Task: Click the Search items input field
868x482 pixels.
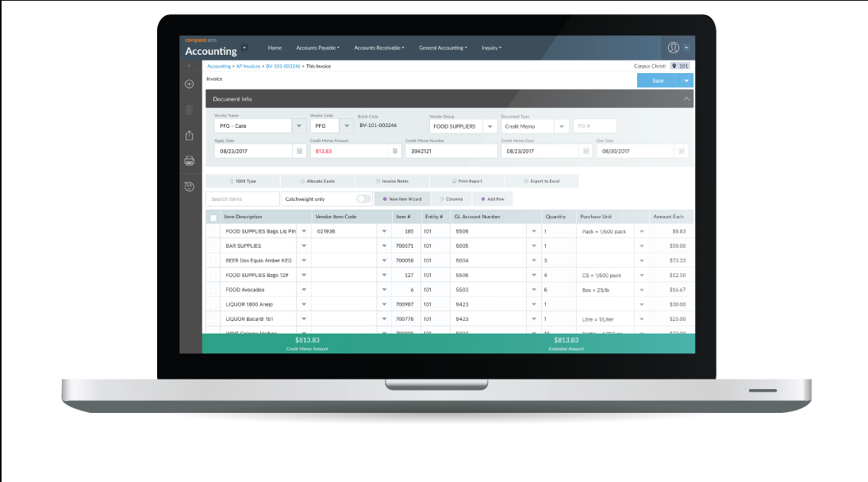Action: click(243, 199)
